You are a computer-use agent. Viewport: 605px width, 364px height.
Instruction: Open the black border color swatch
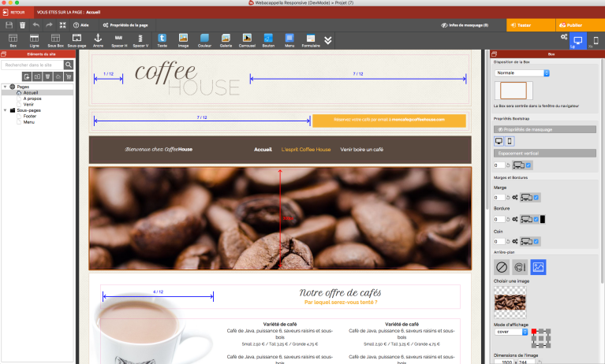(543, 218)
